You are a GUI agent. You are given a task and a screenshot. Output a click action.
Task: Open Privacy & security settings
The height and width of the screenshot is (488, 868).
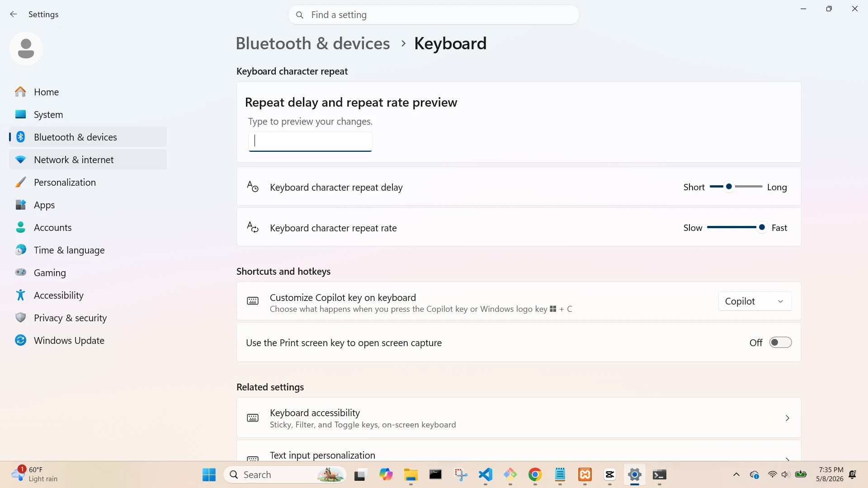click(x=88, y=318)
